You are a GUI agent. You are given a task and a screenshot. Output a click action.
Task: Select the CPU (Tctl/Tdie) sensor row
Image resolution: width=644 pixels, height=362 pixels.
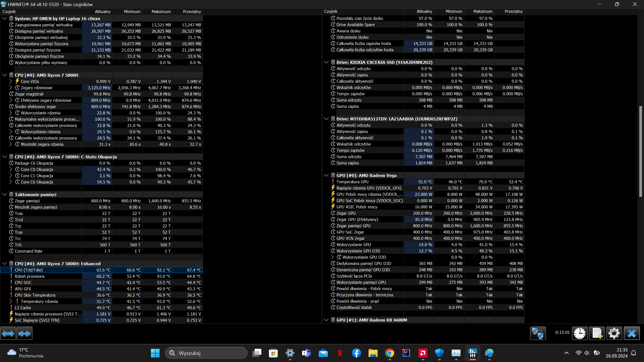102,270
